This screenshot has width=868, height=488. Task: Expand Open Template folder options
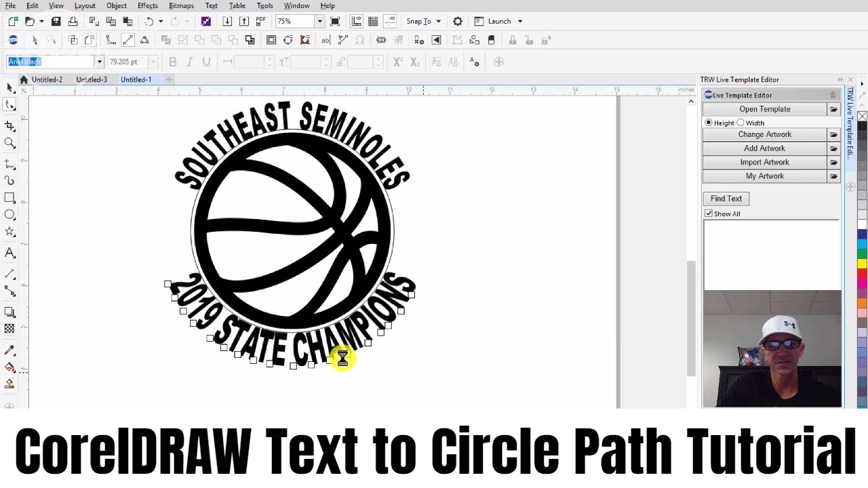coord(834,109)
